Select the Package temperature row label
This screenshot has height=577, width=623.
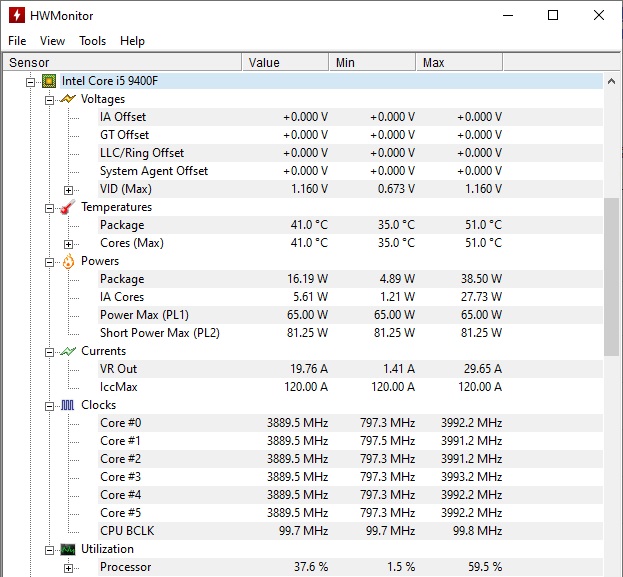point(122,225)
